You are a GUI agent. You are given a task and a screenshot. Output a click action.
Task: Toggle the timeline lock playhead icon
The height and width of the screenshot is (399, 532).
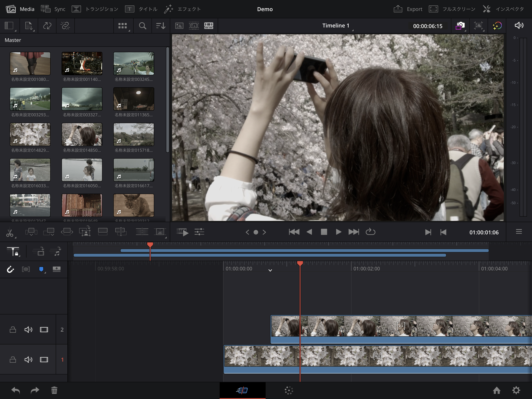[13, 252]
